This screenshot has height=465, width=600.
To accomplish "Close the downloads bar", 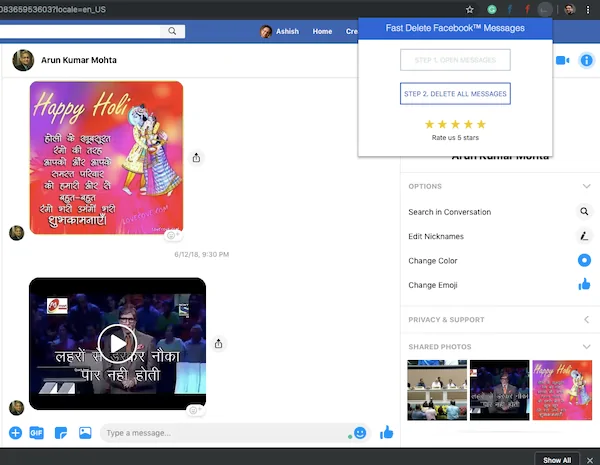I will (x=590, y=460).
